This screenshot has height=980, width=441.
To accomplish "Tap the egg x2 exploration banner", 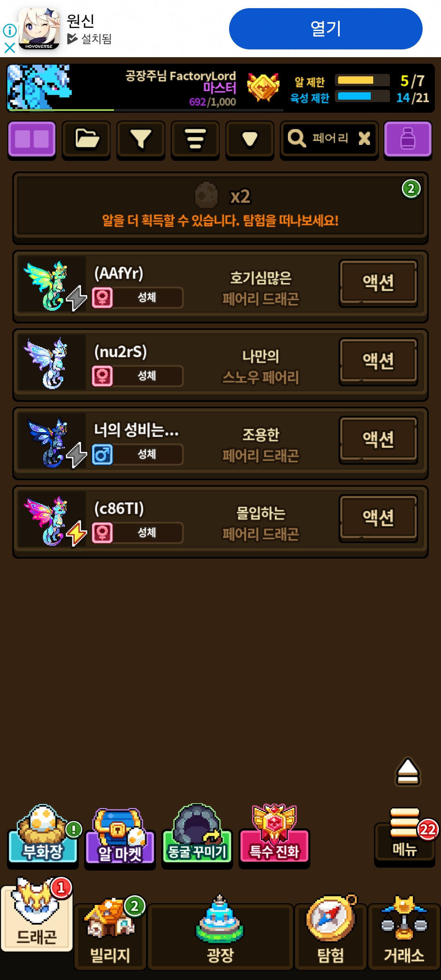I will [x=220, y=208].
